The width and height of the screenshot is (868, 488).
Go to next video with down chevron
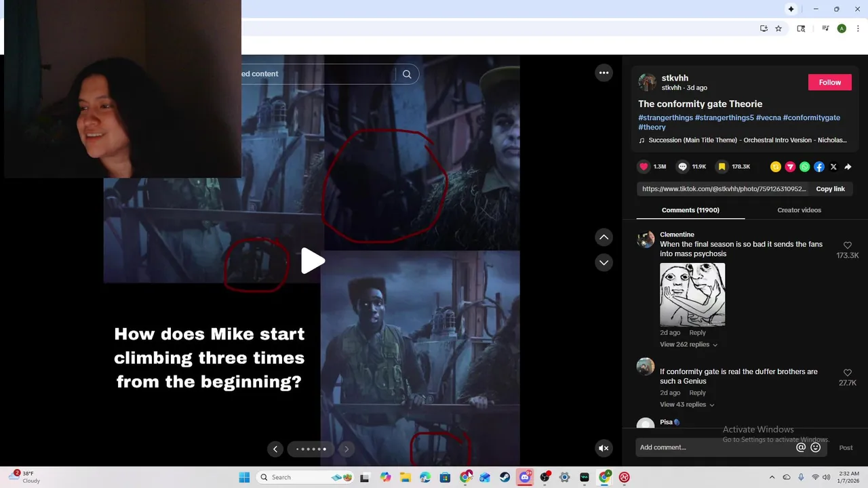[x=604, y=262]
